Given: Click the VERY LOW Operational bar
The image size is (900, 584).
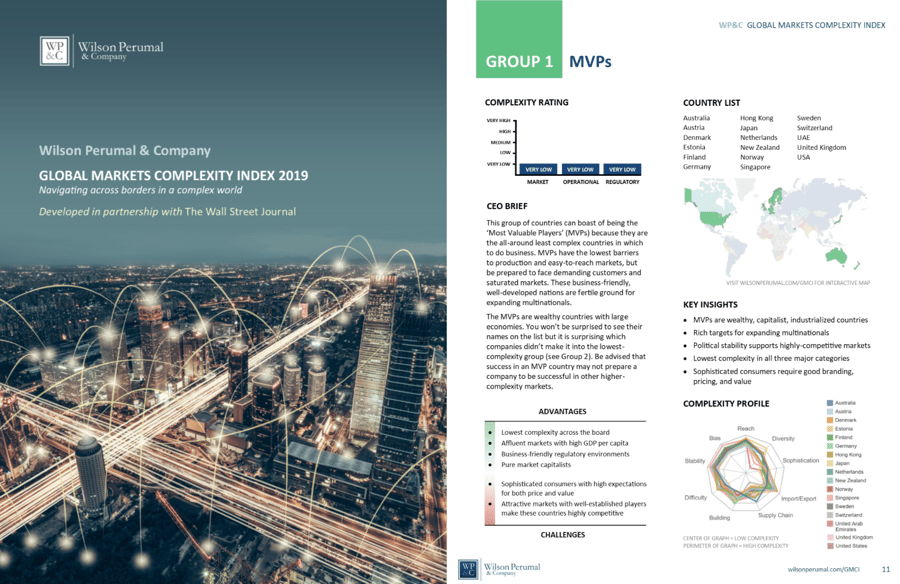Looking at the screenshot, I should pyautogui.click(x=580, y=169).
